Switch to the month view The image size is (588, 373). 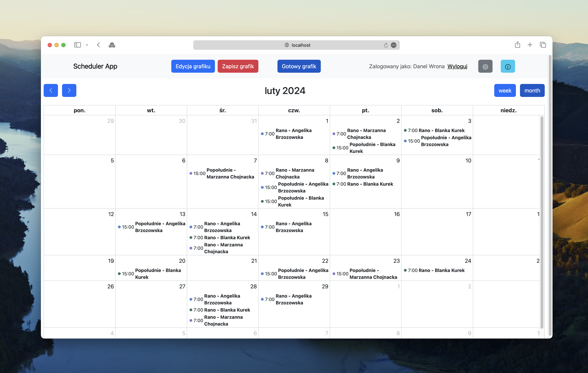click(x=532, y=90)
